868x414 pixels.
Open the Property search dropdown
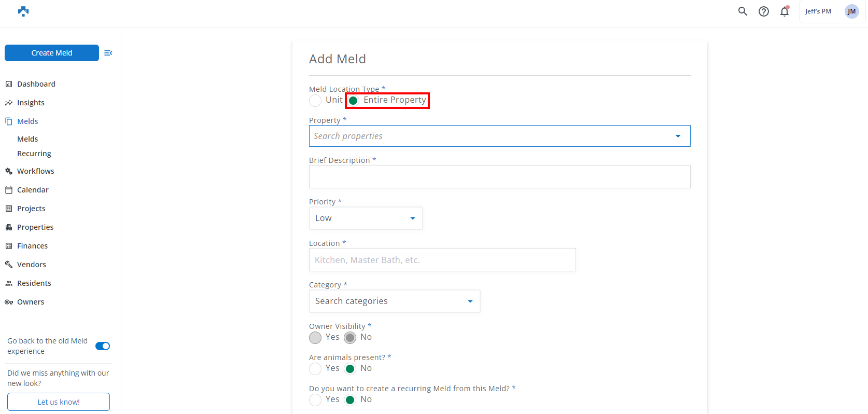[499, 136]
